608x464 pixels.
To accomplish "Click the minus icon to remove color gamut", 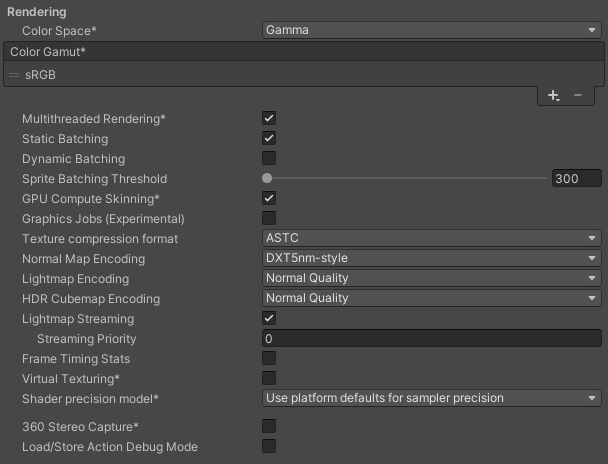I will (x=578, y=96).
